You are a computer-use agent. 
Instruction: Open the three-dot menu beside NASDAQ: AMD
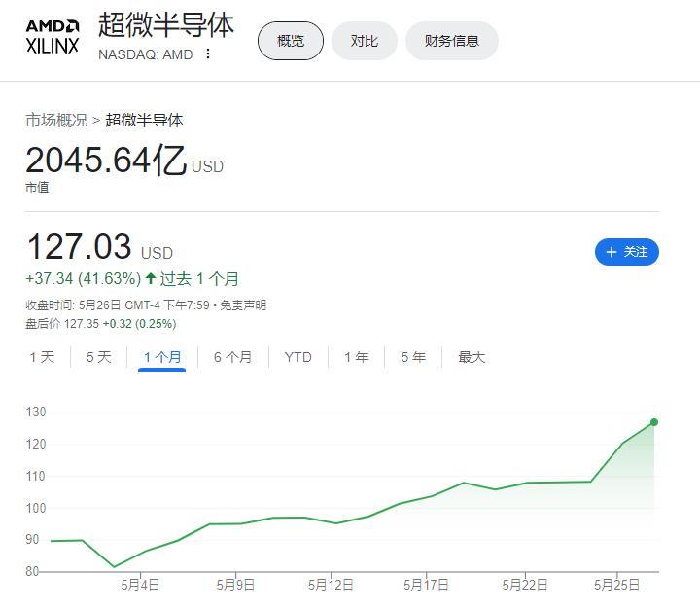(208, 54)
